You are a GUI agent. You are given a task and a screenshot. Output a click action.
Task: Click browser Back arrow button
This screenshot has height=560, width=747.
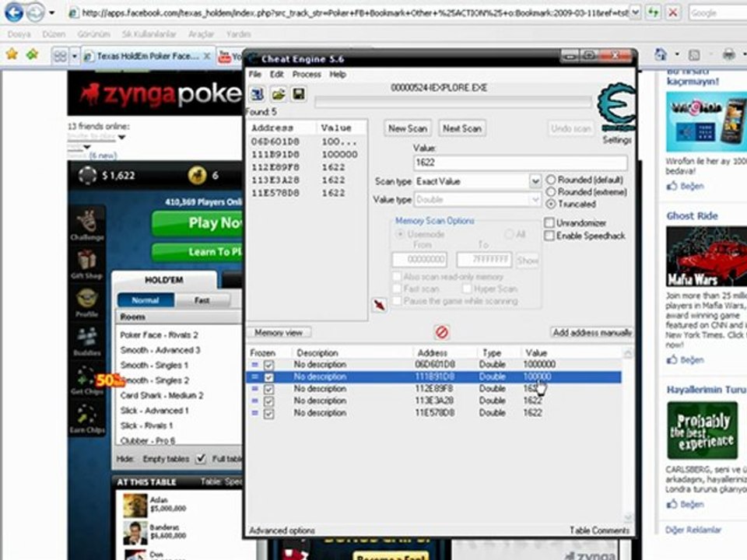[13, 12]
